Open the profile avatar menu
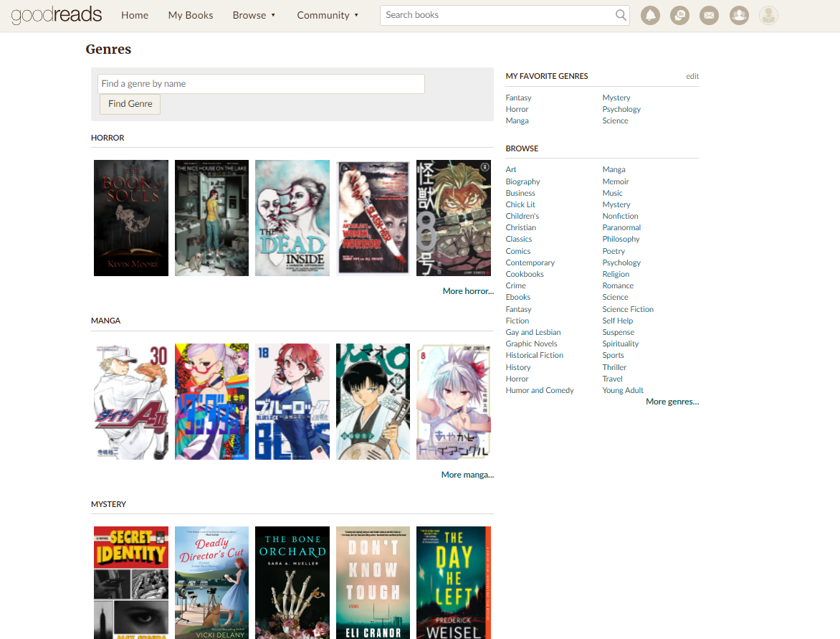840x639 pixels. (x=768, y=15)
